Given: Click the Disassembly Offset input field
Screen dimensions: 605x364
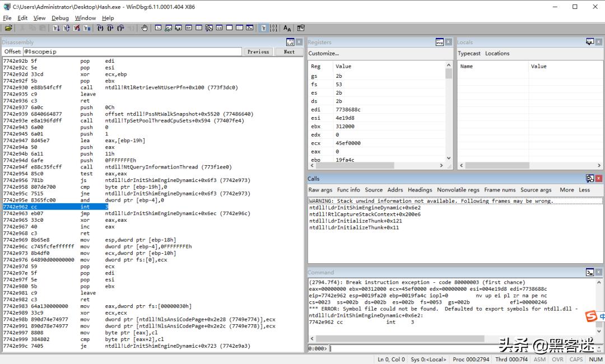Looking at the screenshot, I should coord(132,52).
